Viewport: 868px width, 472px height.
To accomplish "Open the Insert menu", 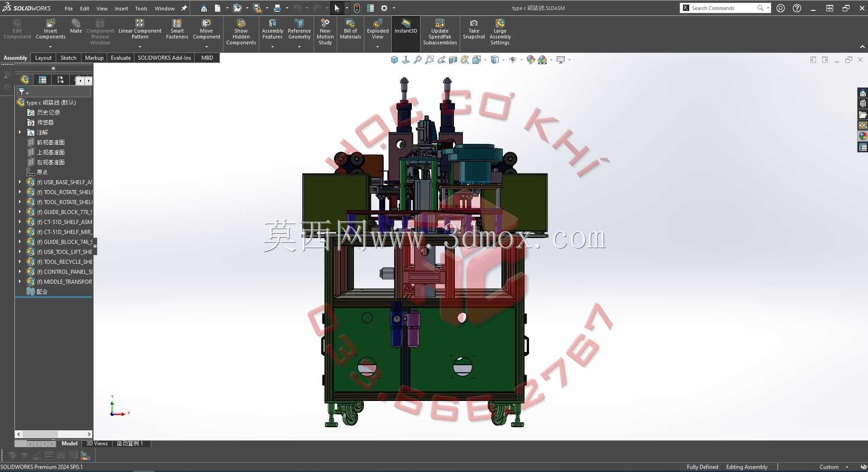I will (121, 8).
